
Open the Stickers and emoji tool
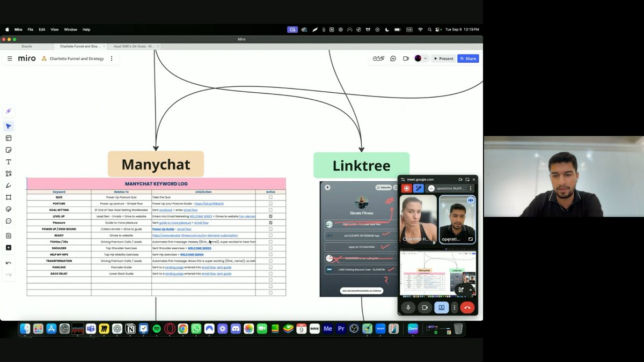click(x=9, y=209)
